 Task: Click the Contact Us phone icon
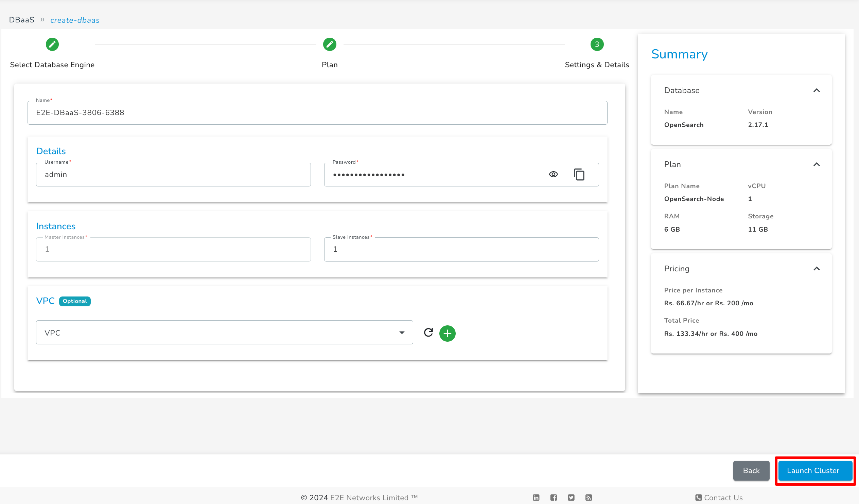pos(699,498)
